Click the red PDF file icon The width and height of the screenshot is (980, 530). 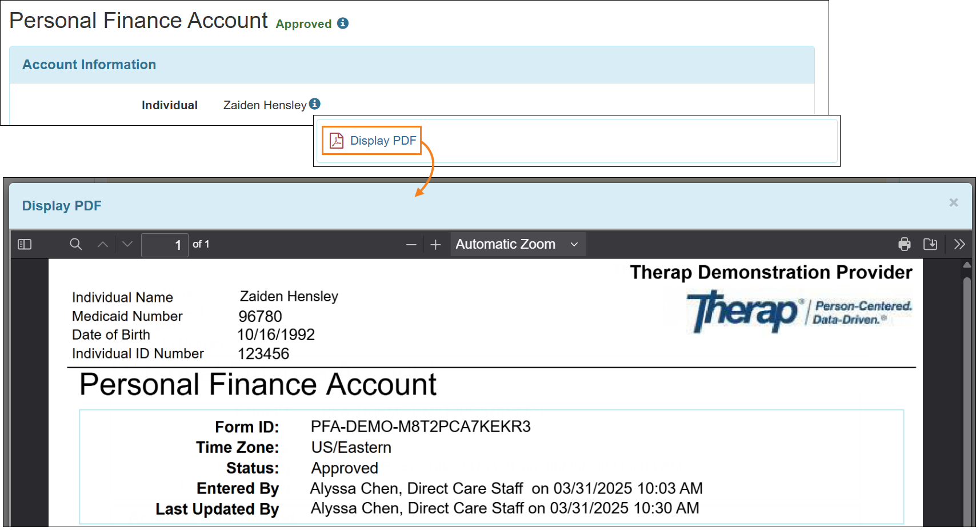click(x=337, y=141)
